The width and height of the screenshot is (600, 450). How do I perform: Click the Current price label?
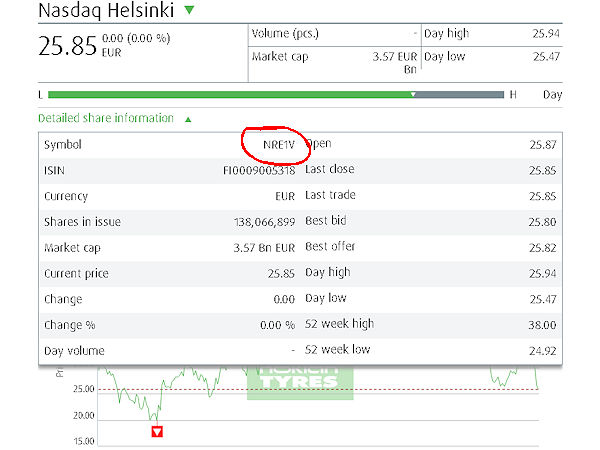(x=76, y=274)
